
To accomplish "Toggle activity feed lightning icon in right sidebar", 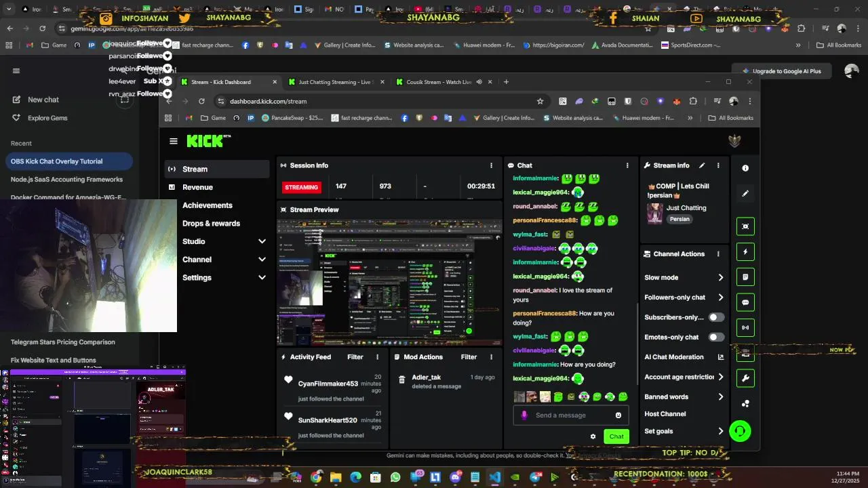I will (745, 251).
